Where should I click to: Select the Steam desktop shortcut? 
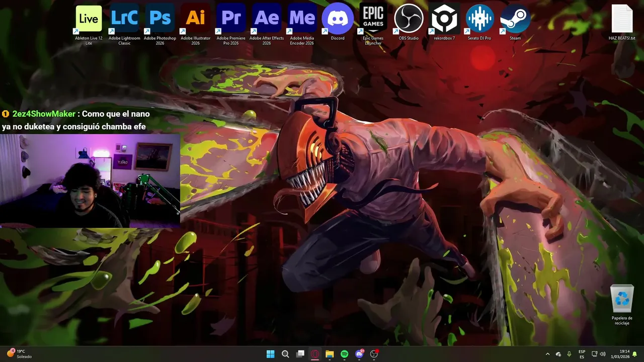coord(515,22)
